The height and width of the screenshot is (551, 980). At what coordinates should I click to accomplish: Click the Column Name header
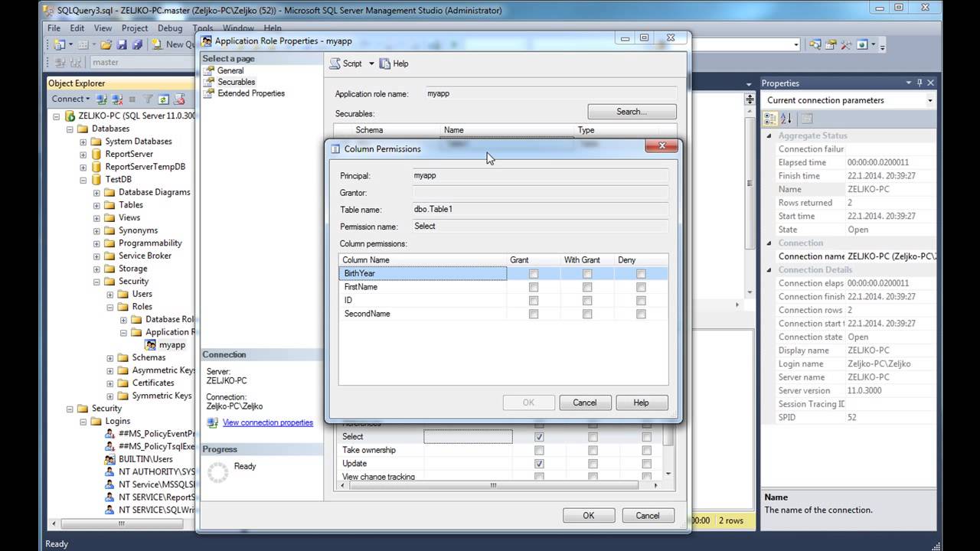pos(422,260)
